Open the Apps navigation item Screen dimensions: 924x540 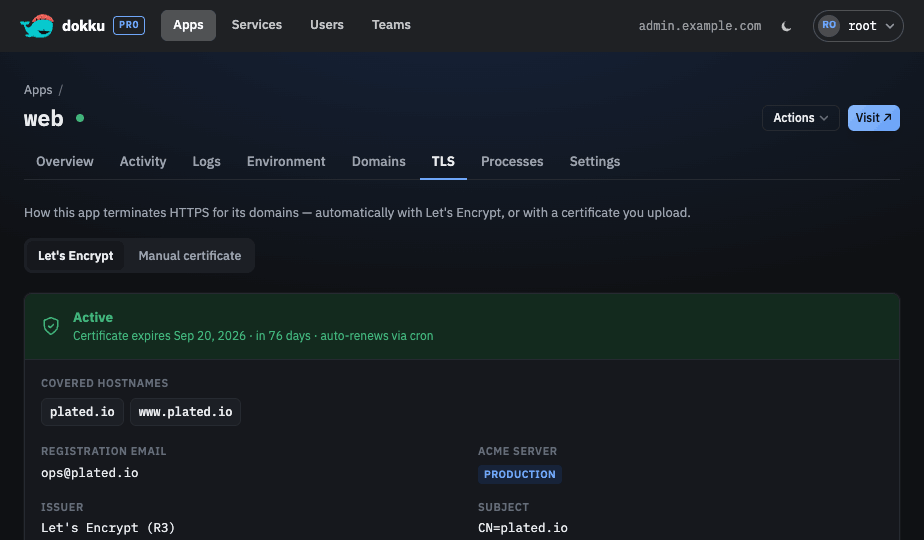click(188, 25)
